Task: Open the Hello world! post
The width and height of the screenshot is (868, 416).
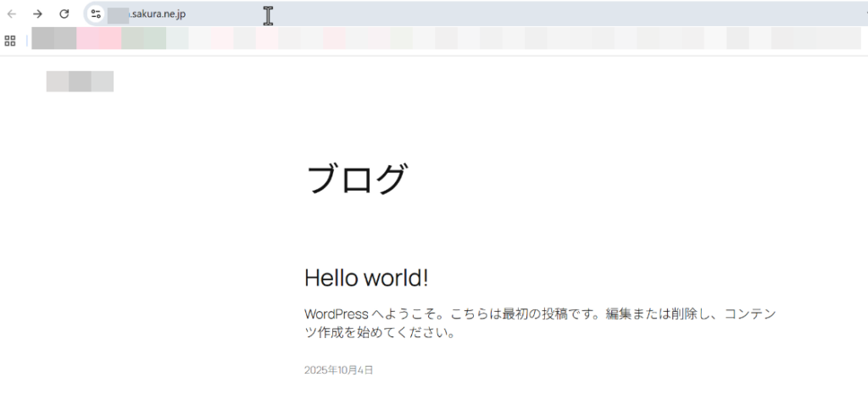Action: (366, 278)
